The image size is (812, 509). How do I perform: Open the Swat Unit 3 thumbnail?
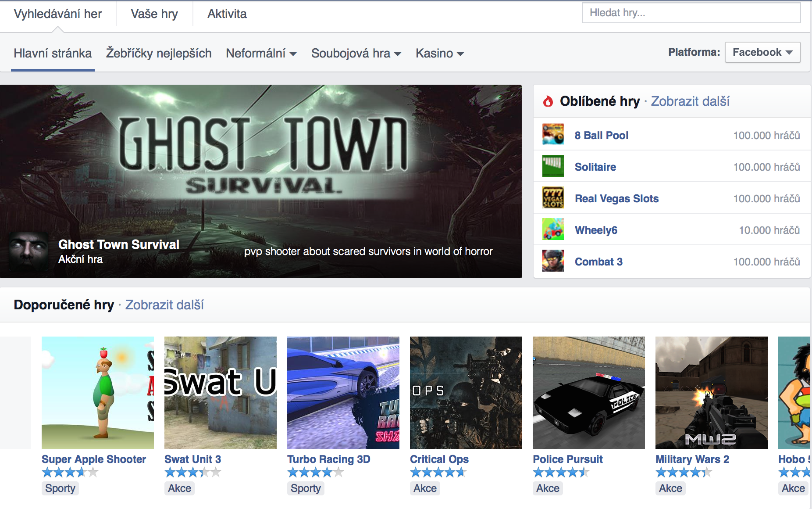point(221,393)
